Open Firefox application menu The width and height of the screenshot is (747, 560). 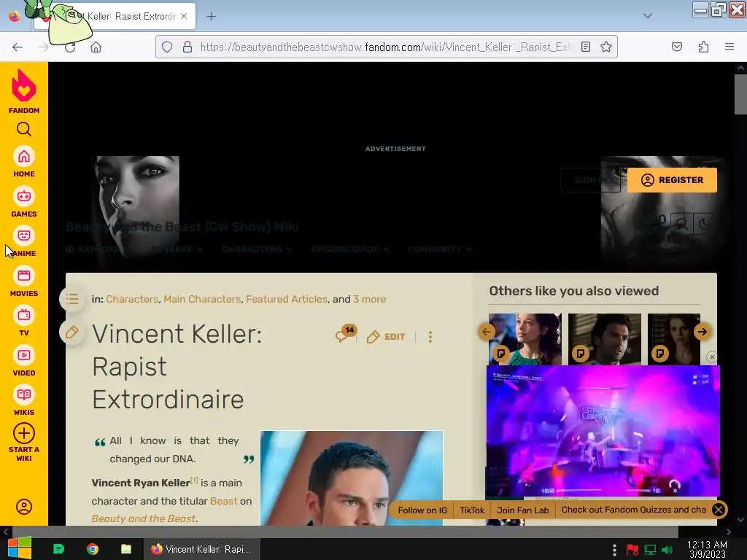click(729, 47)
